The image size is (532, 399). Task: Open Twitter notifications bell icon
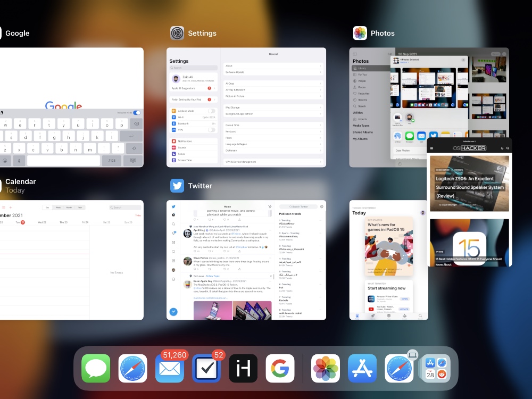point(173,233)
